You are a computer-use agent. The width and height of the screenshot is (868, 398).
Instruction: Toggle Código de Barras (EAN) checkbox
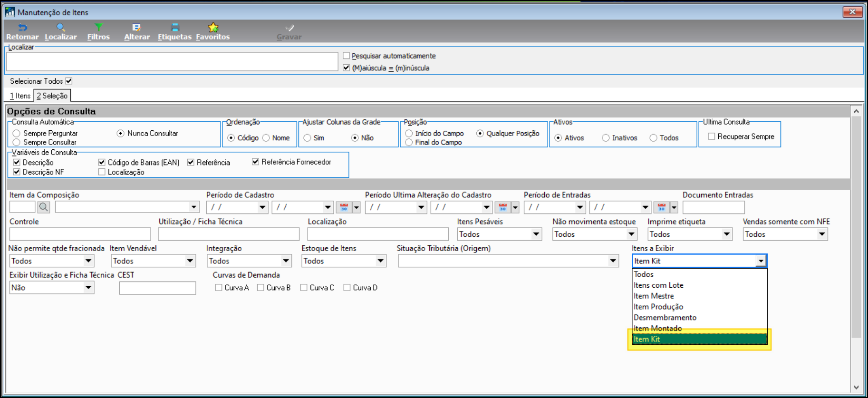(102, 163)
